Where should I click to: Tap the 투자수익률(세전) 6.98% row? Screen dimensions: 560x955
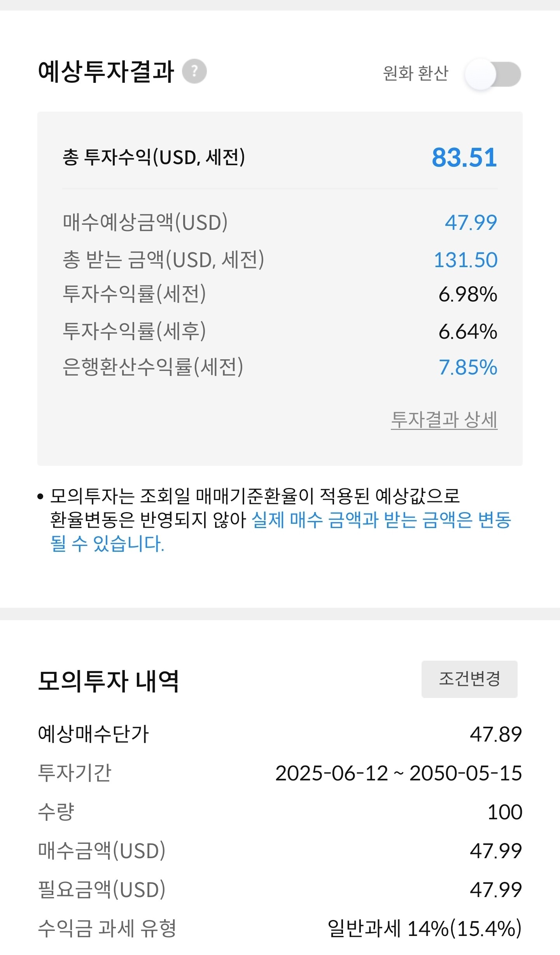[280, 294]
